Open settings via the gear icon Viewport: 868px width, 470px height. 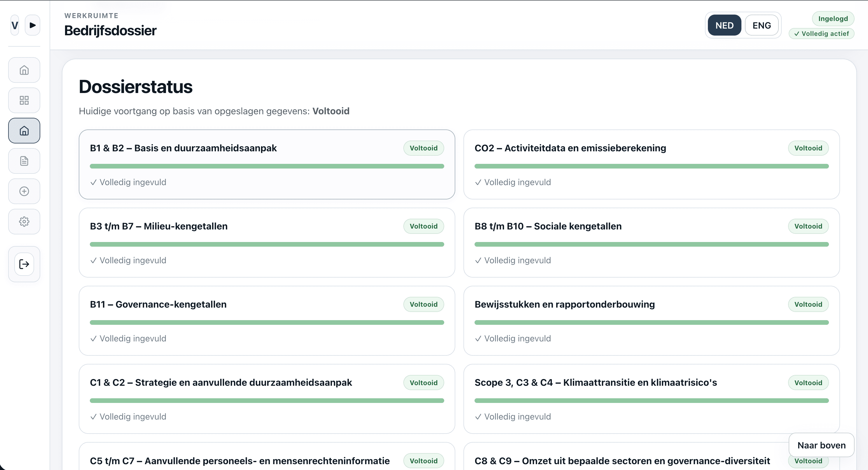point(24,221)
